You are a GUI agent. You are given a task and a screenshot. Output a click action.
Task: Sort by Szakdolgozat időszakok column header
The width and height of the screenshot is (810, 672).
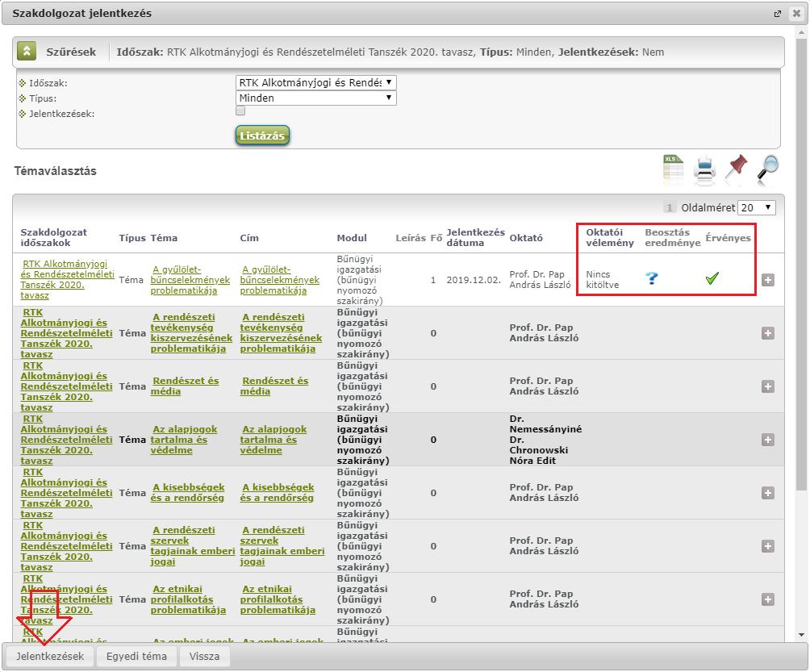point(54,238)
